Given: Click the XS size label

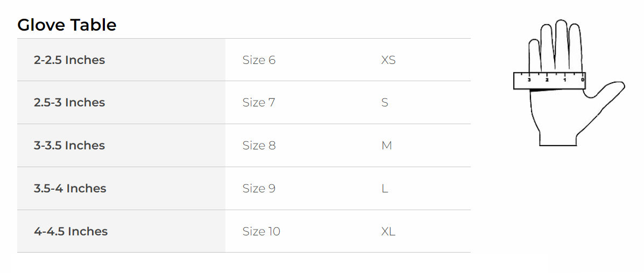Looking at the screenshot, I should pyautogui.click(x=388, y=60).
